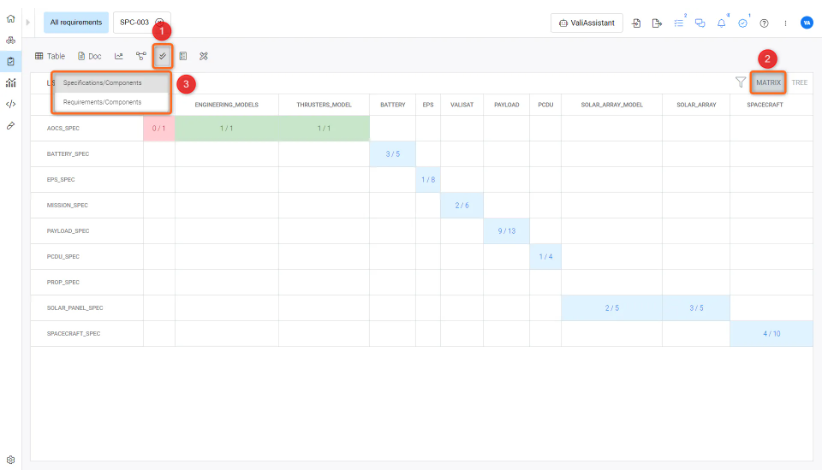Open the help question mark icon
This screenshot has height=475, width=827.
[764, 23]
